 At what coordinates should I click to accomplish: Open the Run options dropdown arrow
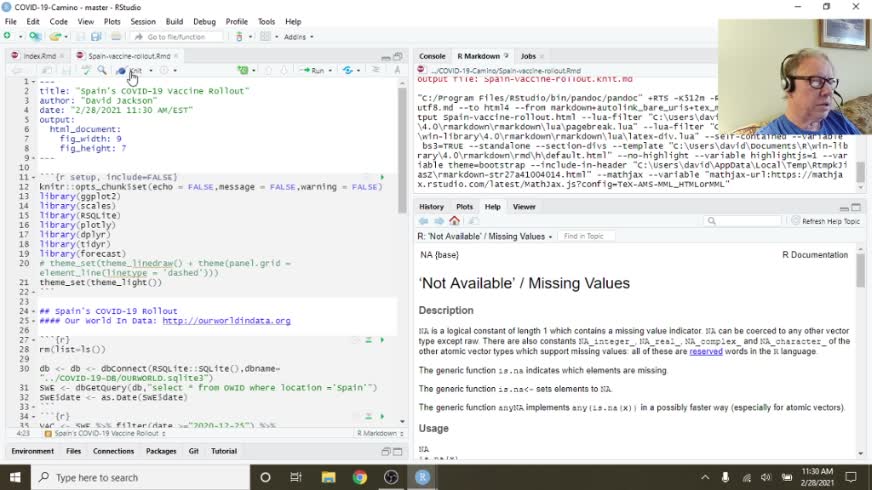[x=330, y=71]
